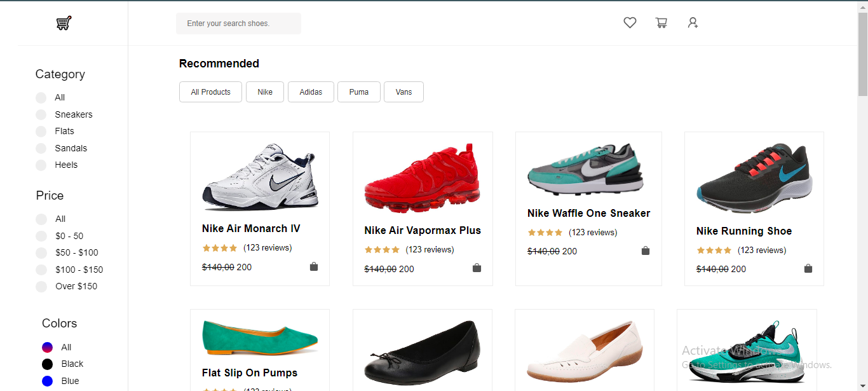Click the Nike Waffle One Sneaker title
The width and height of the screenshot is (868, 391).
click(x=589, y=214)
